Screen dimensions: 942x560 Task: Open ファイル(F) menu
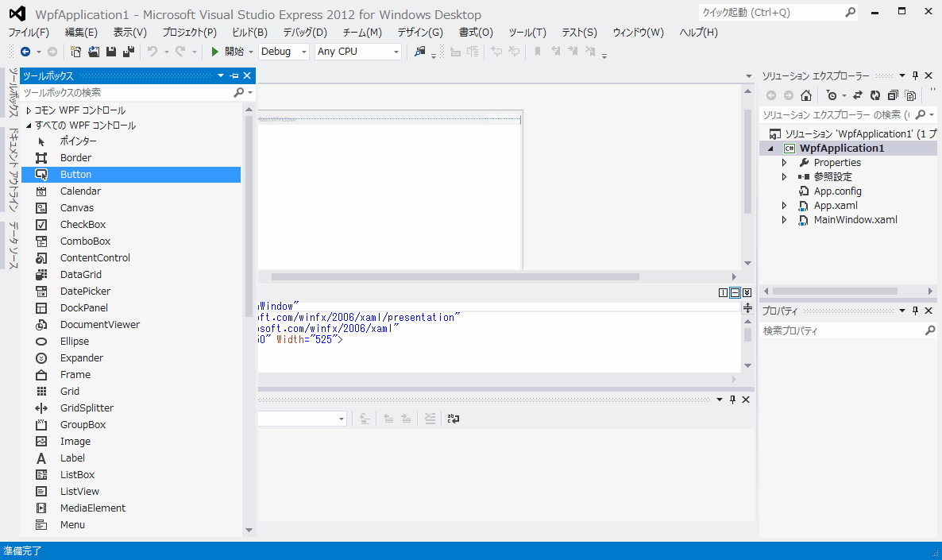(29, 33)
